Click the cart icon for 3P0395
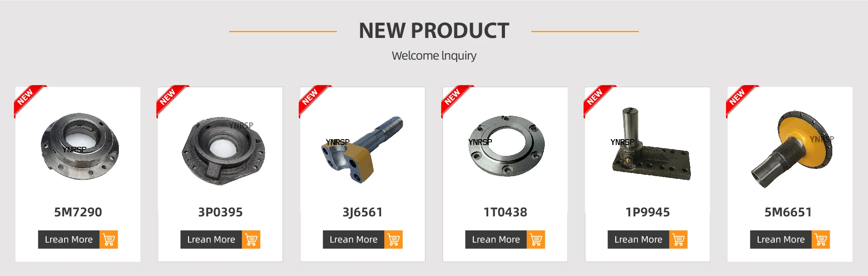The height and width of the screenshot is (276, 868). point(251,239)
